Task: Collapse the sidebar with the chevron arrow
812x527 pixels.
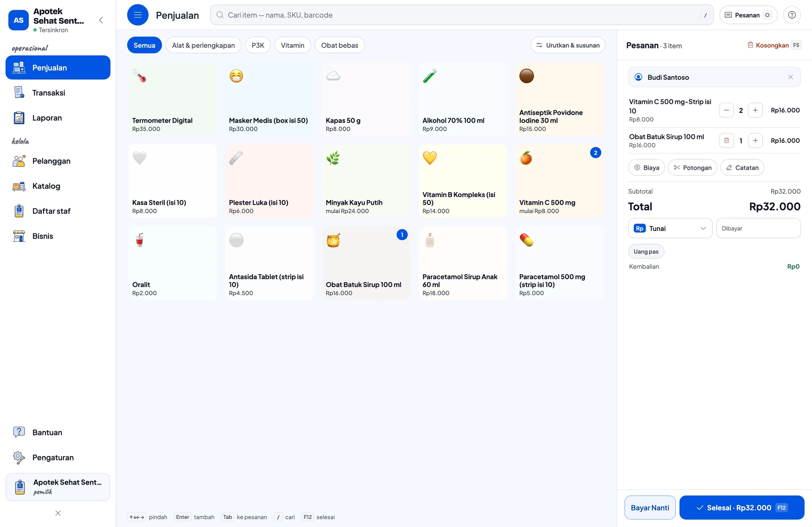Action: click(101, 20)
